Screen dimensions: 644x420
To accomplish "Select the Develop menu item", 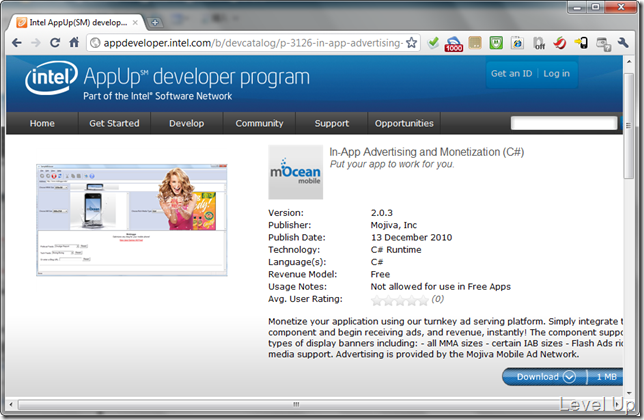I will pyautogui.click(x=186, y=123).
